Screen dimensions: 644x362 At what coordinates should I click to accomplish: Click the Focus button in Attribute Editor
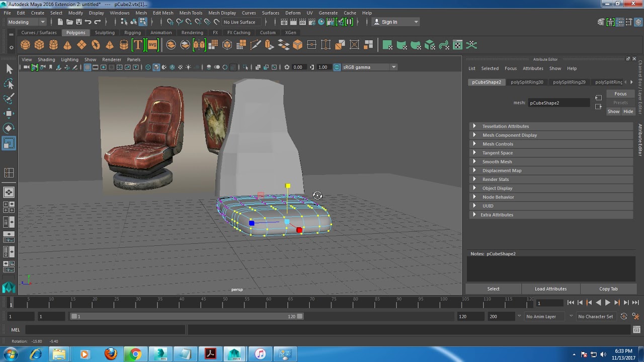click(x=620, y=94)
